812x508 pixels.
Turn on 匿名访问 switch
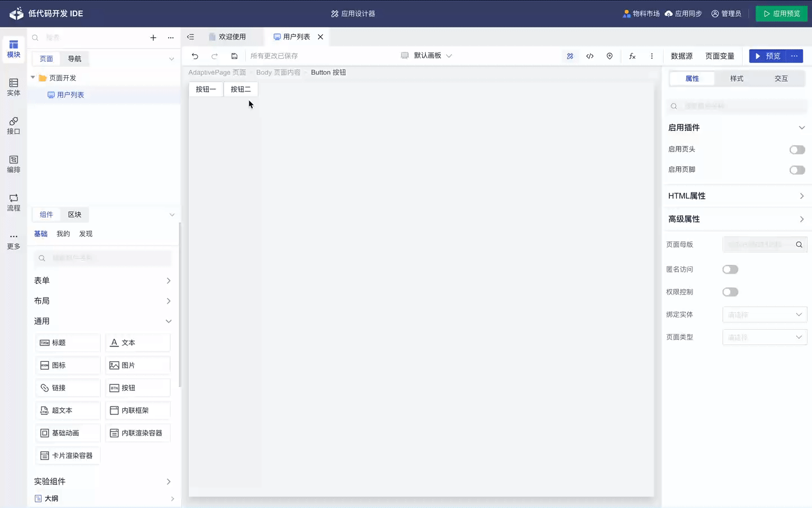click(730, 269)
